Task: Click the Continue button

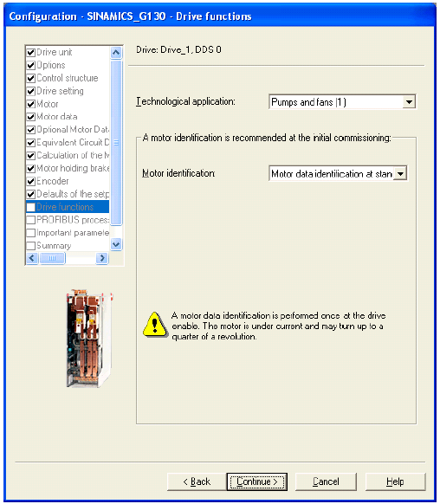Action: [x=256, y=481]
